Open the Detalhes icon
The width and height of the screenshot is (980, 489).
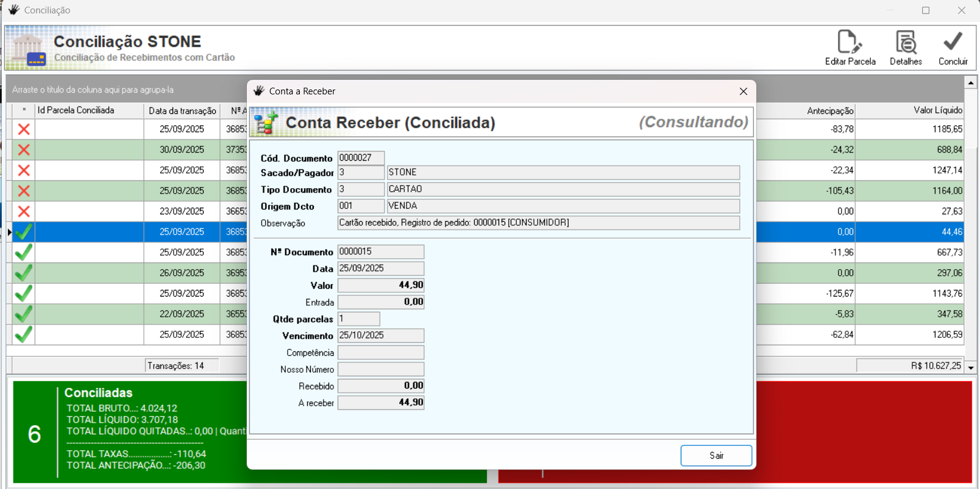tap(906, 43)
